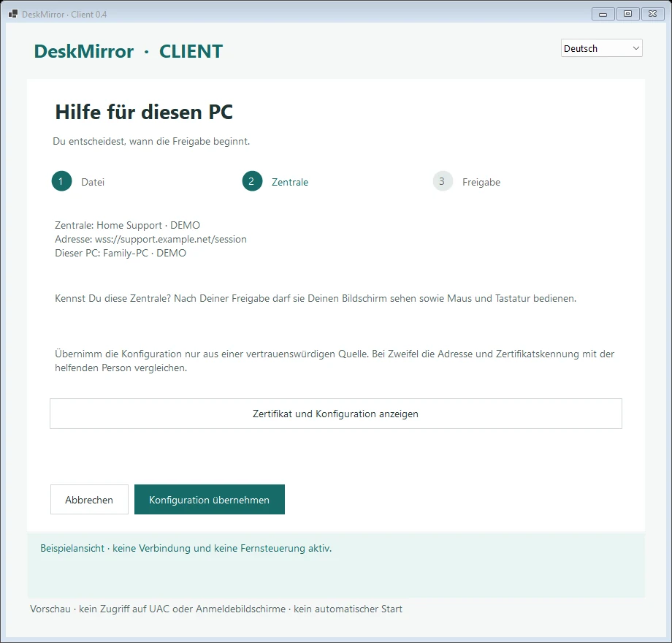Open the Deutsch language dropdown
The image size is (672, 643).
[x=601, y=48]
